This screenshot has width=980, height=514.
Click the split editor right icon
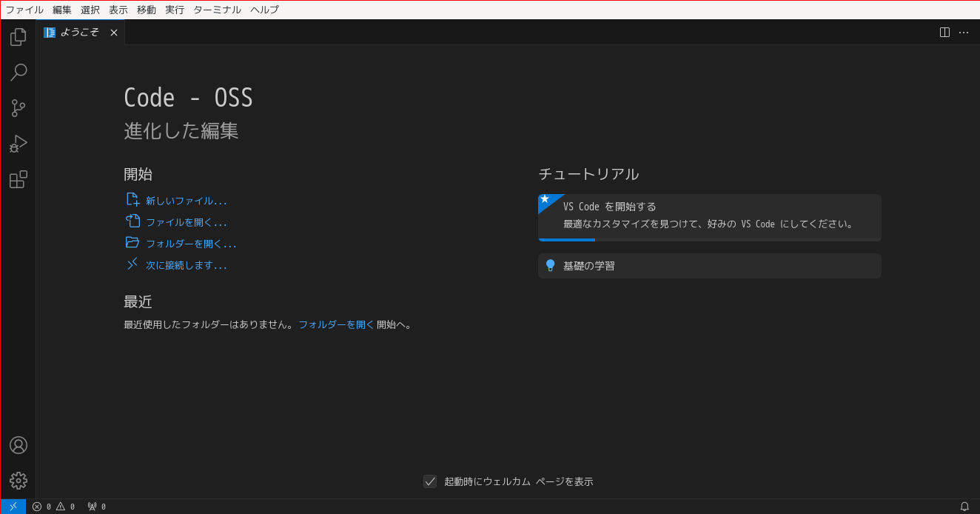[x=944, y=32]
